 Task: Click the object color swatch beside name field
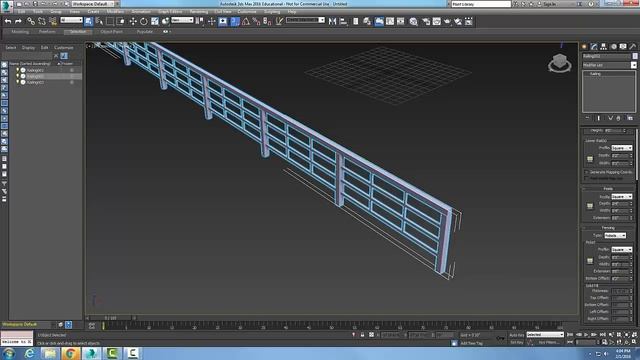click(x=635, y=56)
